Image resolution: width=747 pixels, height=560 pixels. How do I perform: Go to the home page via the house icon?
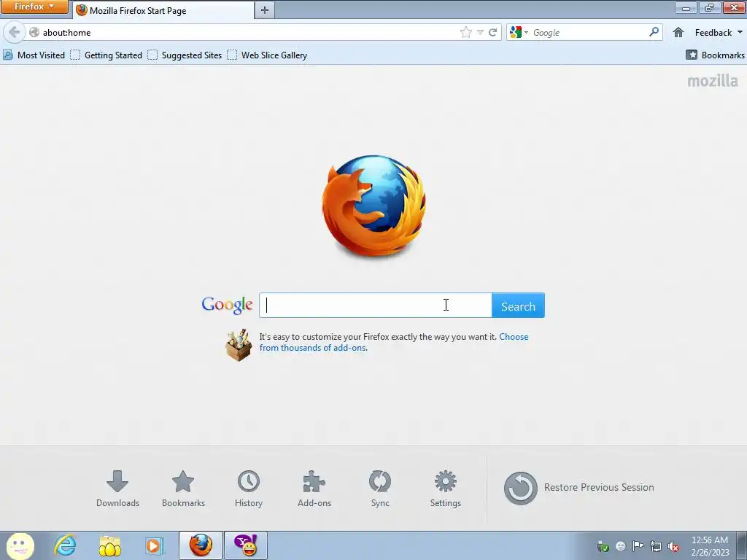678,32
